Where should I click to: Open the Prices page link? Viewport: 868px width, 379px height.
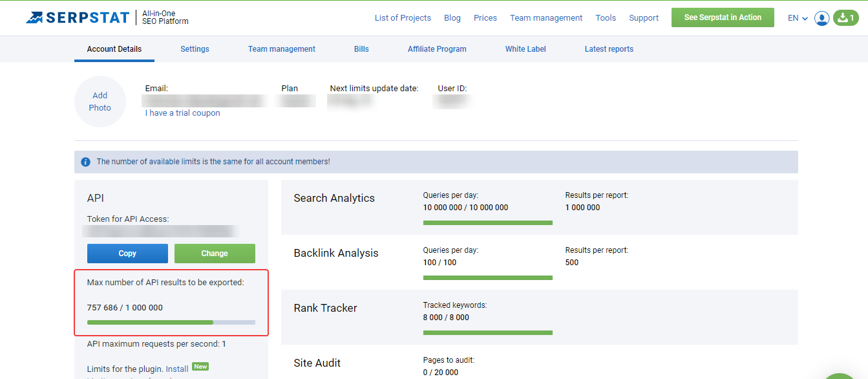[x=485, y=18]
